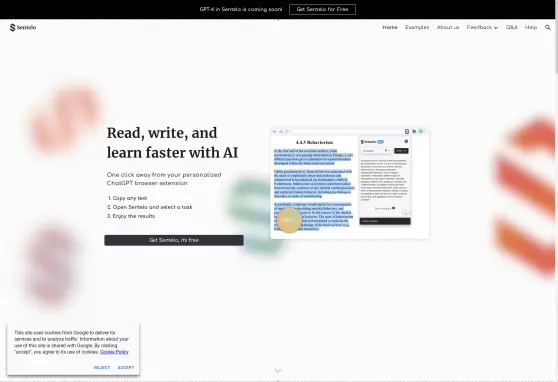The image size is (558, 382).
Task: Reject cookies in the cookie notice
Action: (x=102, y=367)
